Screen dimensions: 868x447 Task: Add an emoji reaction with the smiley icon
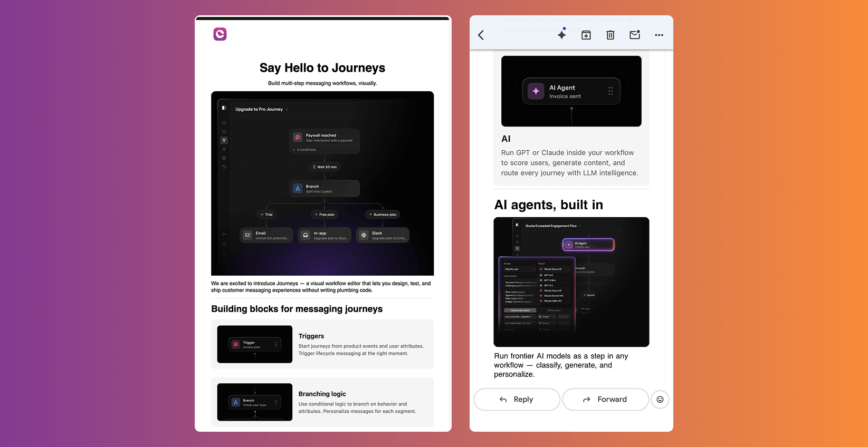(x=660, y=400)
